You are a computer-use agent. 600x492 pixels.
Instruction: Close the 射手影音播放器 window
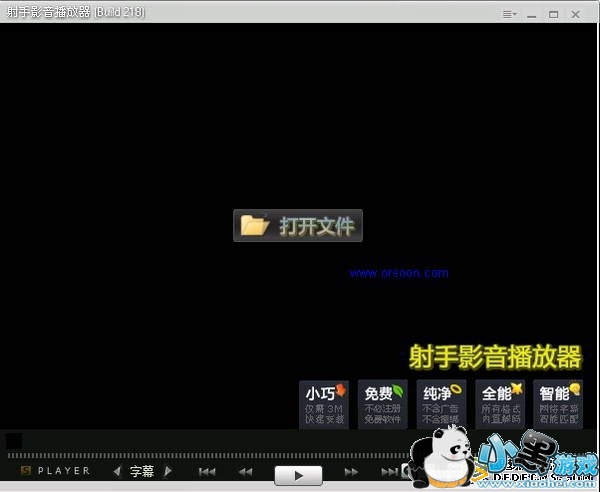pos(575,15)
